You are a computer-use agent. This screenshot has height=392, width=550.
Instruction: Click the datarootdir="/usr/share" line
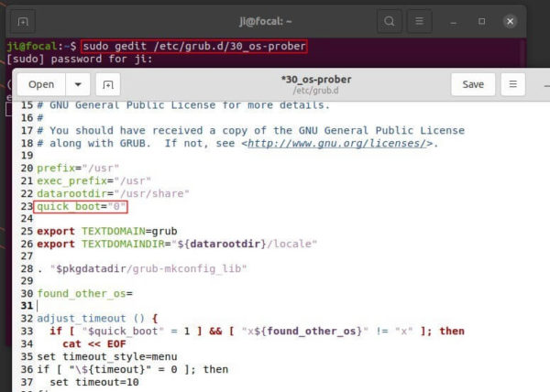pos(113,193)
